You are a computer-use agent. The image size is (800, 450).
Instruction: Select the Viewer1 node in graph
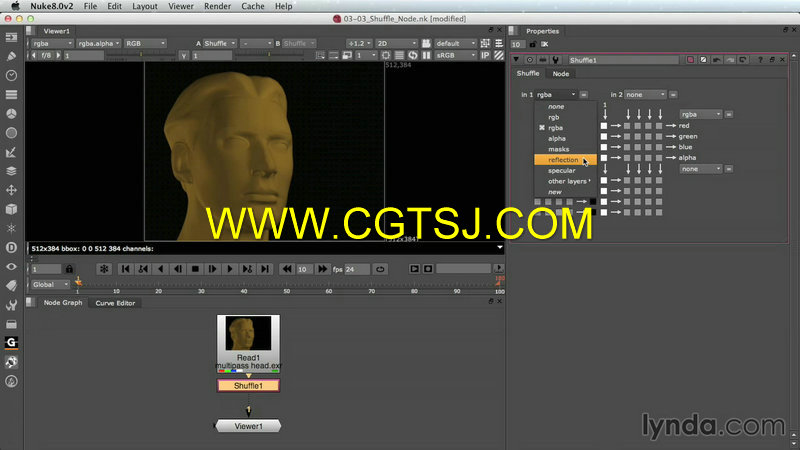pos(248,426)
